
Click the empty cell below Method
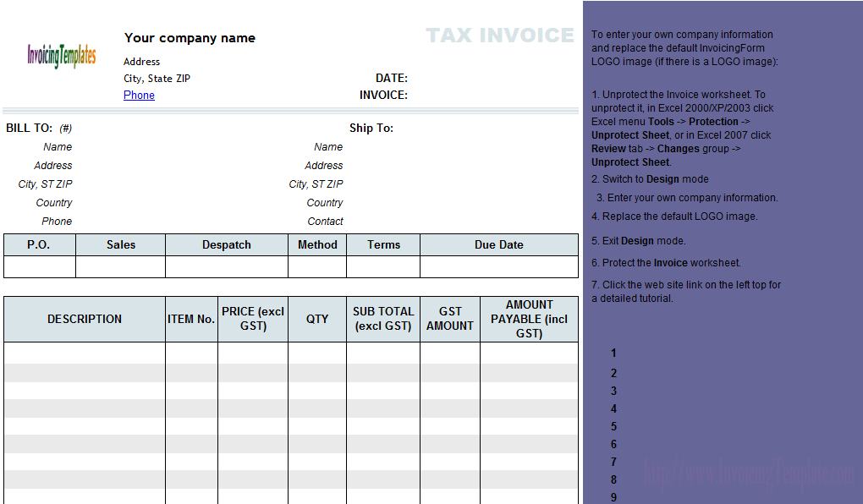(x=317, y=267)
